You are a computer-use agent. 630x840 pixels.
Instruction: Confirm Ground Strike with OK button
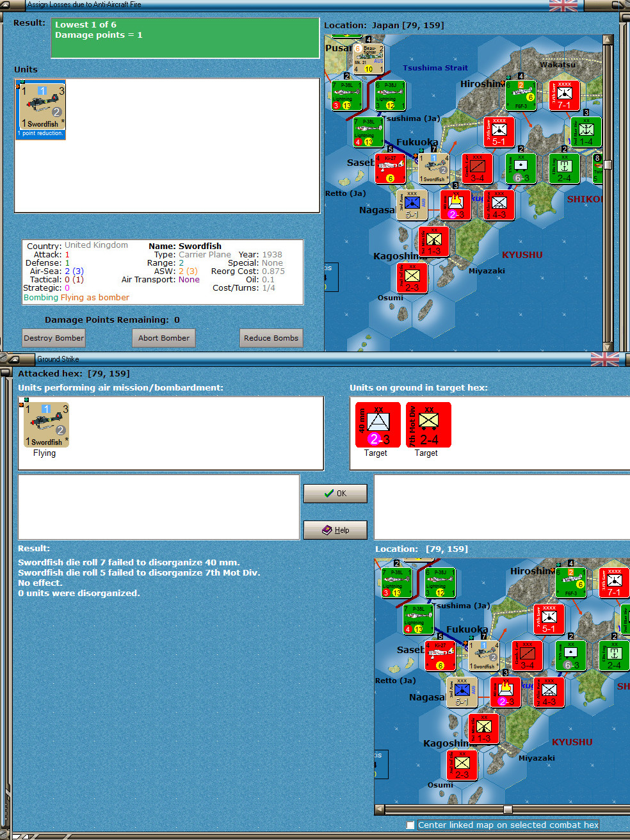(x=335, y=494)
